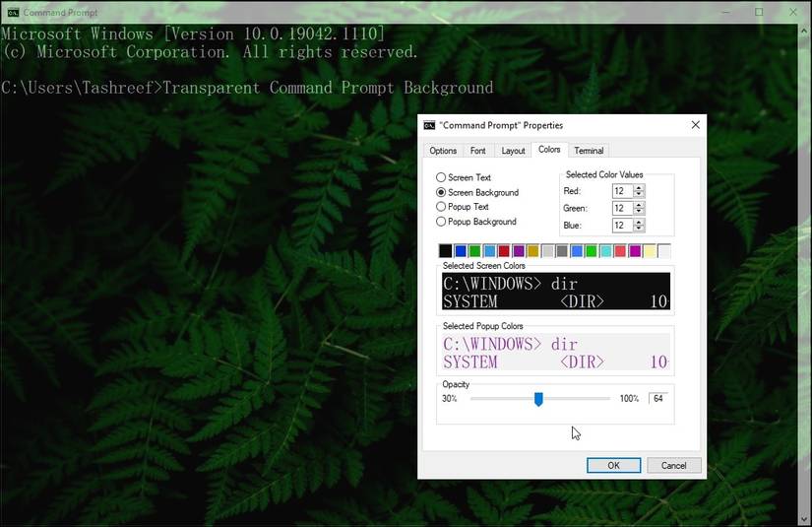Click the 'Microsoft Windows [Version 10.0.19042.1110]' line
812x527 pixels.
click(193, 33)
